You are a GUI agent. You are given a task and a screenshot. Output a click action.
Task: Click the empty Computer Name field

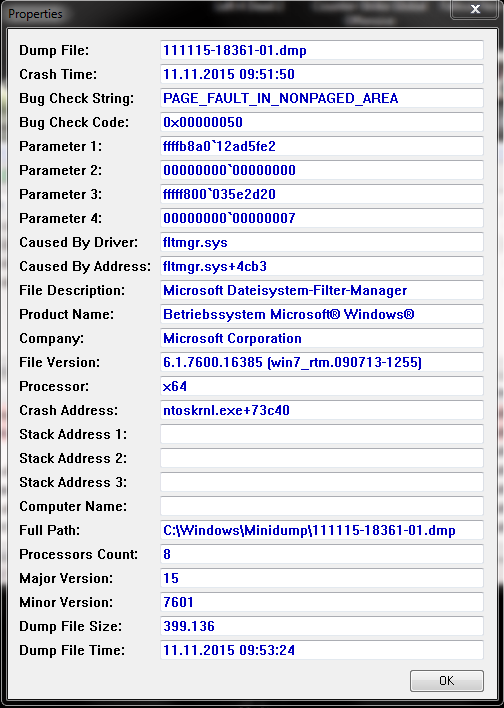[322, 506]
